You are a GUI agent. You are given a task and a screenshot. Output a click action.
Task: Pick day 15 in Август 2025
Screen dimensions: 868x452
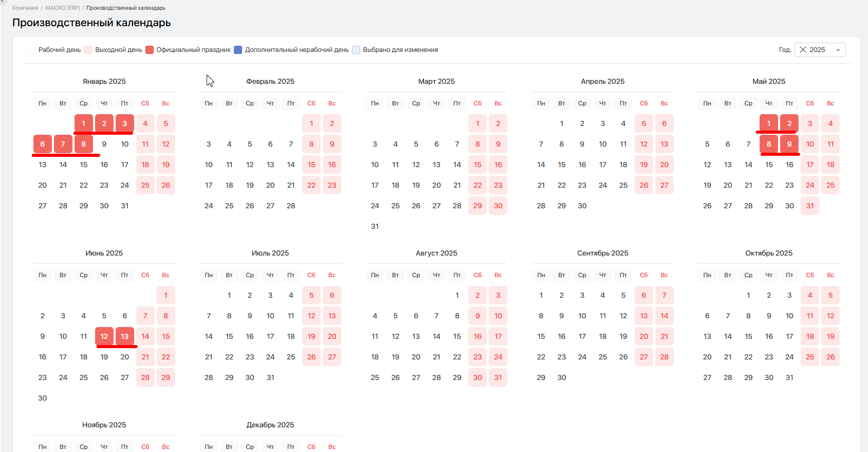pos(457,336)
